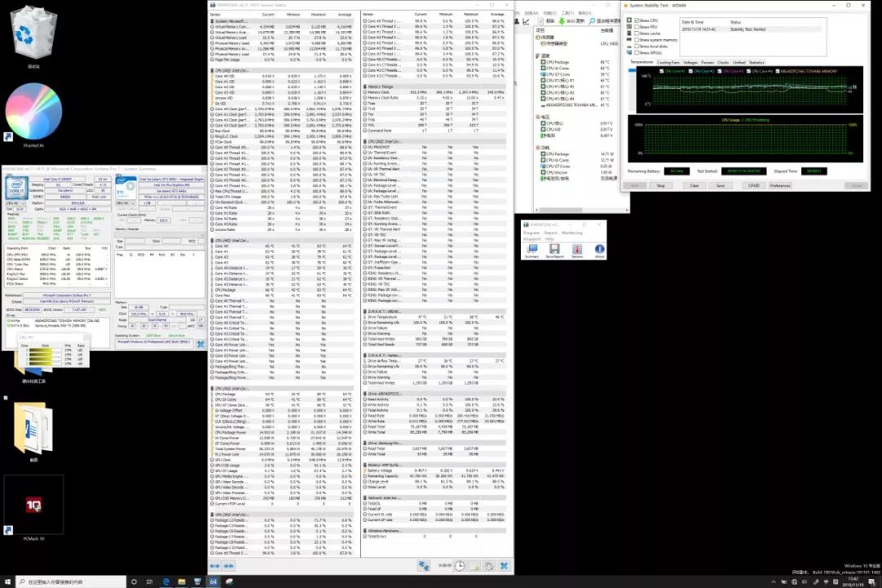
Task: Open the Windows Start menu
Action: tap(7, 581)
